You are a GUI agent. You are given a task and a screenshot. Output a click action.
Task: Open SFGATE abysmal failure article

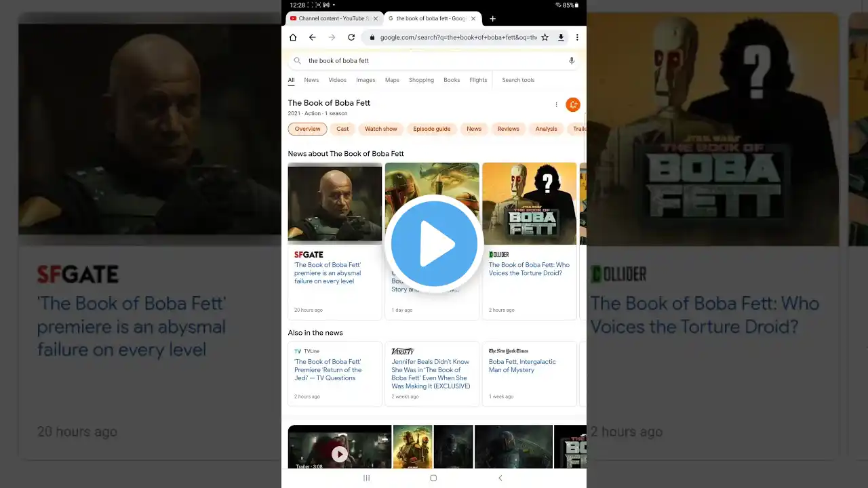point(328,273)
